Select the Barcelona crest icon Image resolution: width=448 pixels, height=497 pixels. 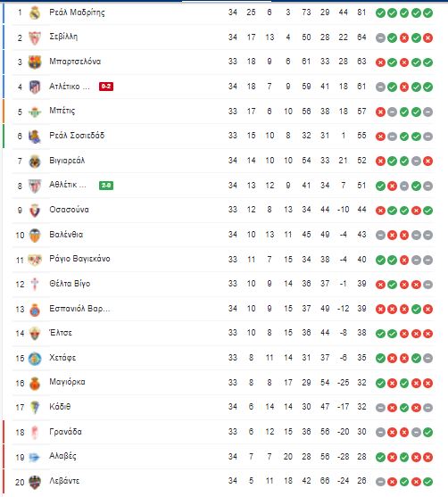[x=35, y=62]
